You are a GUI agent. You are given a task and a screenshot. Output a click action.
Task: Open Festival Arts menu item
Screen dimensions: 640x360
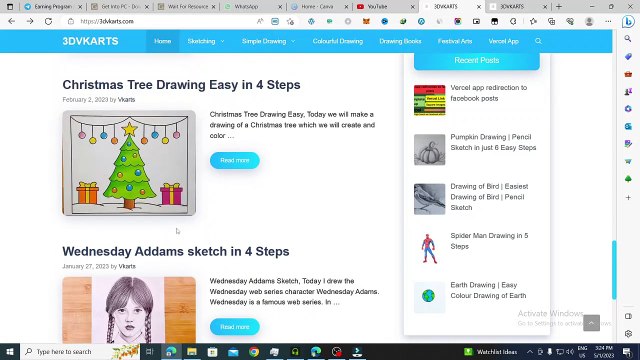(x=455, y=41)
